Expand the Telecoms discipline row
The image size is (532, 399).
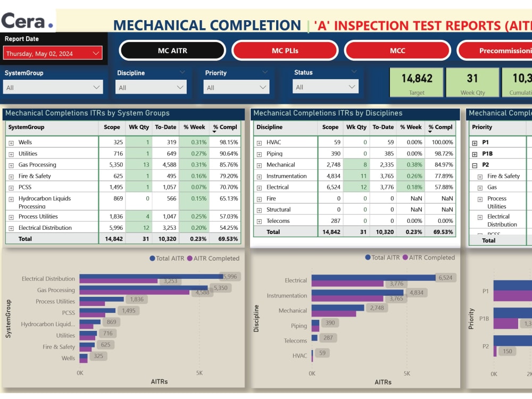coord(259,221)
